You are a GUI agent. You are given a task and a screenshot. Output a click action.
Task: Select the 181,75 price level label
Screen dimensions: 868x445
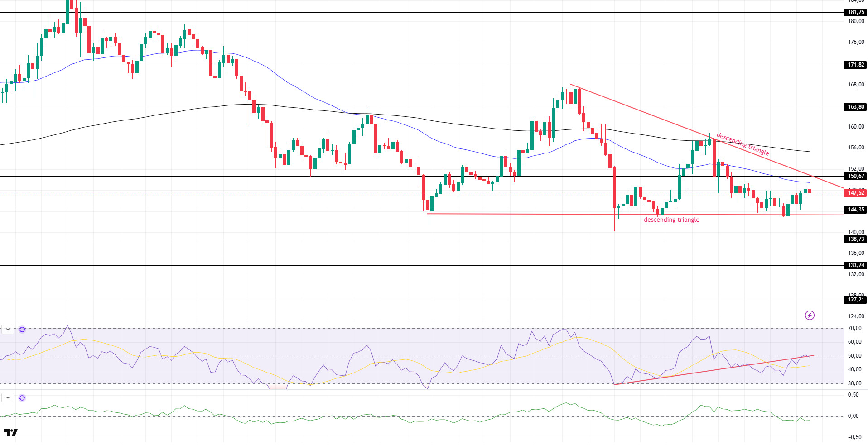pyautogui.click(x=856, y=12)
